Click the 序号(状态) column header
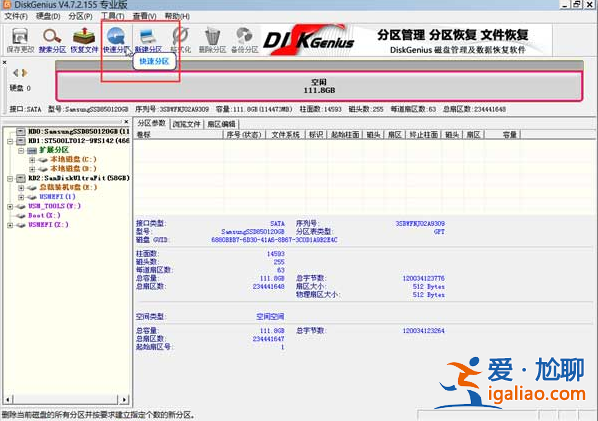Viewport: 598px width, 421px height. click(244, 135)
